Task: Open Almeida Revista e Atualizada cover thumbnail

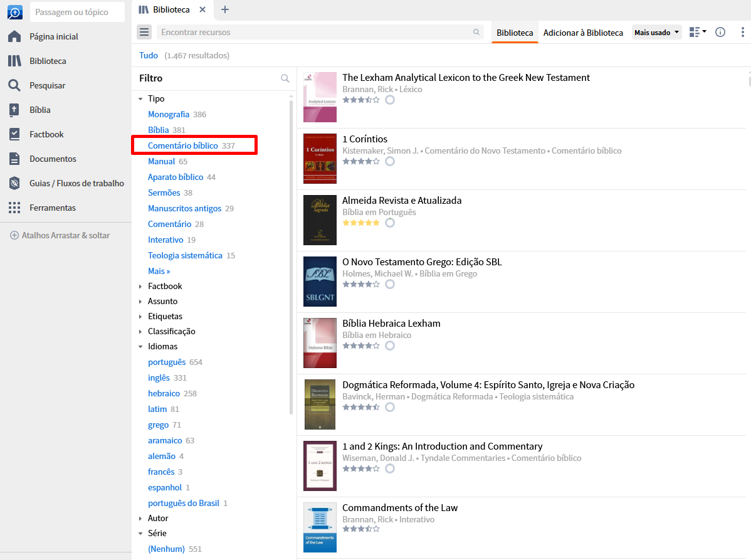Action: pyautogui.click(x=320, y=220)
